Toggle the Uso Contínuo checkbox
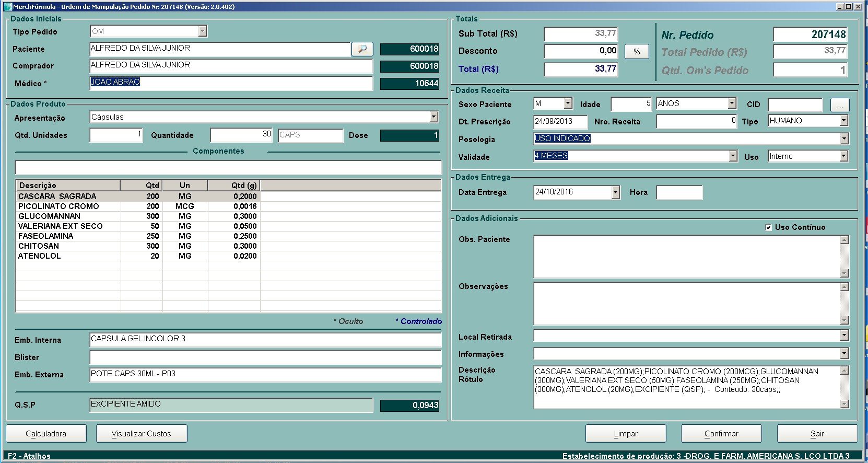 click(x=768, y=227)
